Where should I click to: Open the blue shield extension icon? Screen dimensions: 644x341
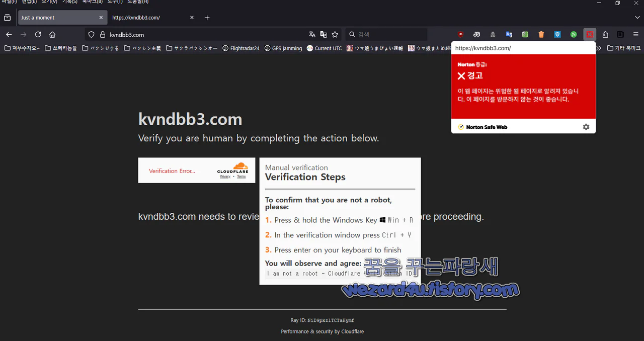(557, 35)
